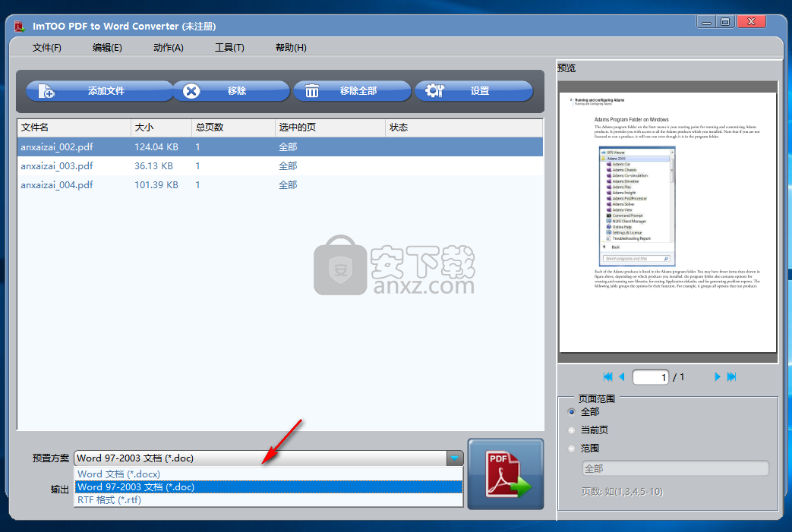The height and width of the screenshot is (532, 792).
Task: Click the trash can icon
Action: tap(312, 91)
